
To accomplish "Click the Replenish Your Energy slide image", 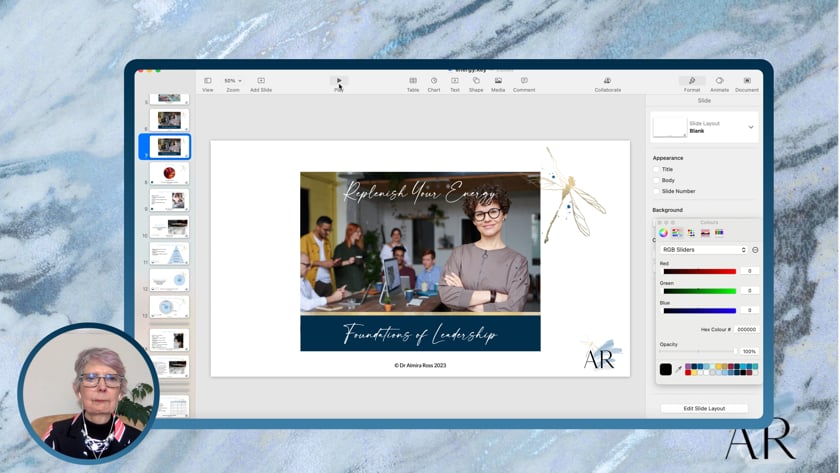I will (x=420, y=242).
